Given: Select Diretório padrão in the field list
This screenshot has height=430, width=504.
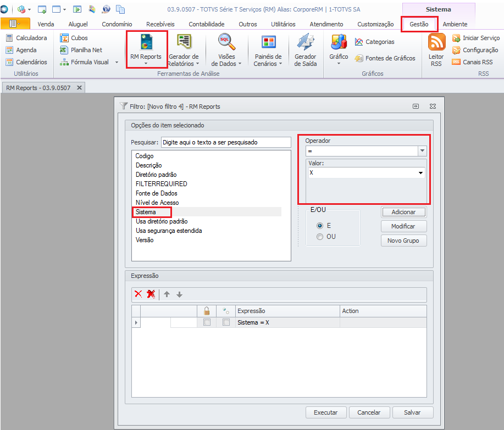Looking at the screenshot, I should coord(156,175).
